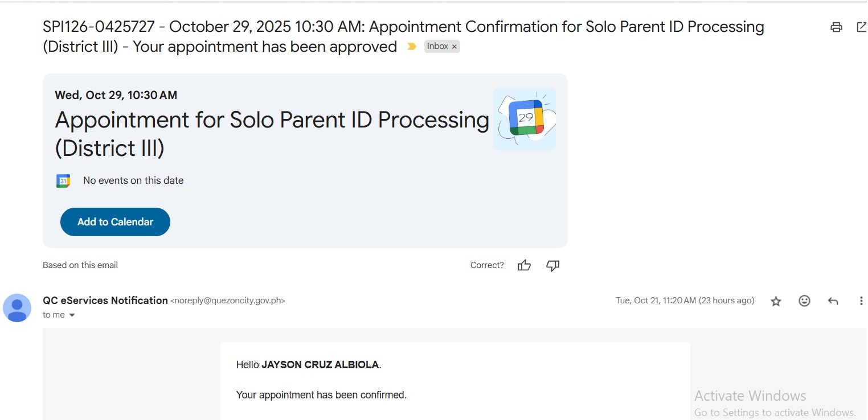Click the sender's profile avatar
The image size is (868, 420).
[17, 308]
